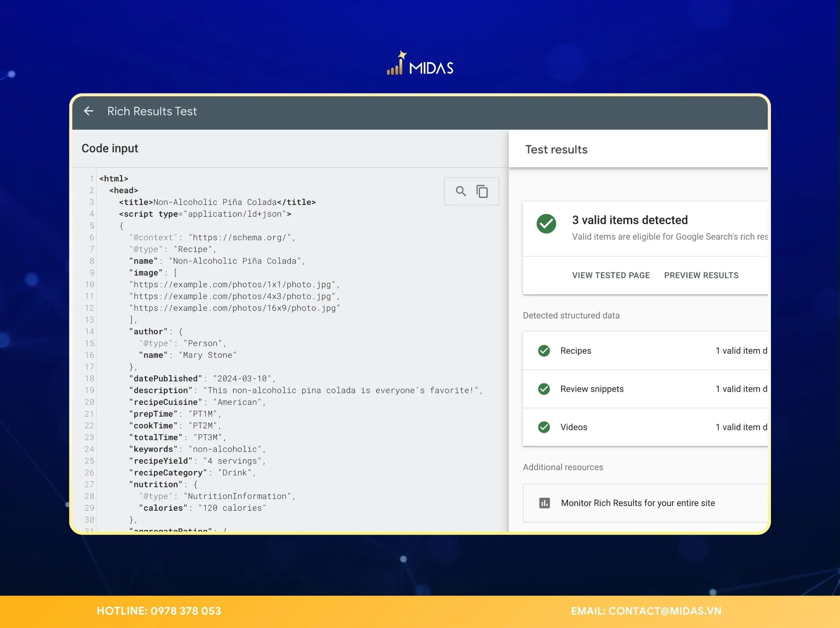This screenshot has height=628, width=840.
Task: Click the Rich Results Test title
Action: click(x=152, y=111)
